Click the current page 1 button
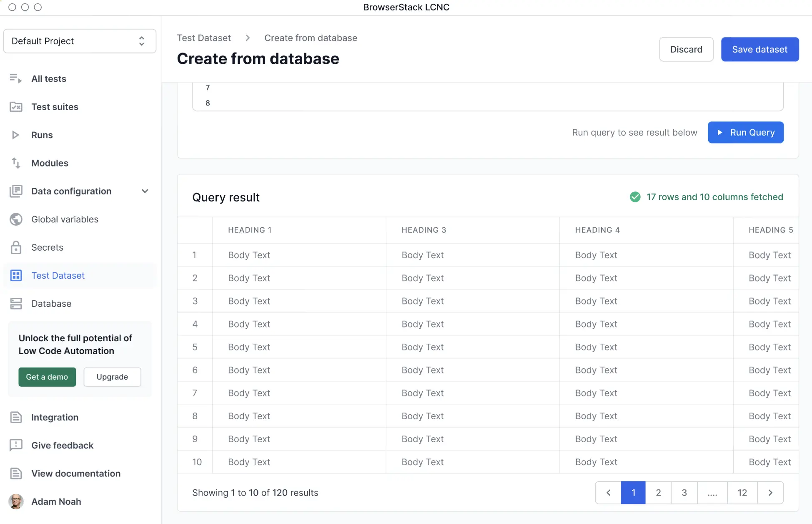812x524 pixels. tap(633, 493)
